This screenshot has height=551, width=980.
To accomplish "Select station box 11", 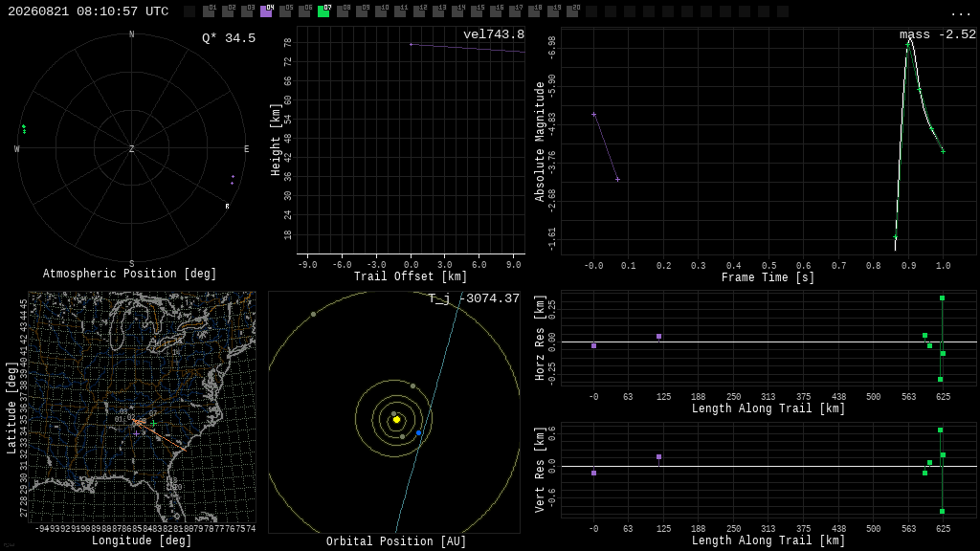I will pos(401,11).
